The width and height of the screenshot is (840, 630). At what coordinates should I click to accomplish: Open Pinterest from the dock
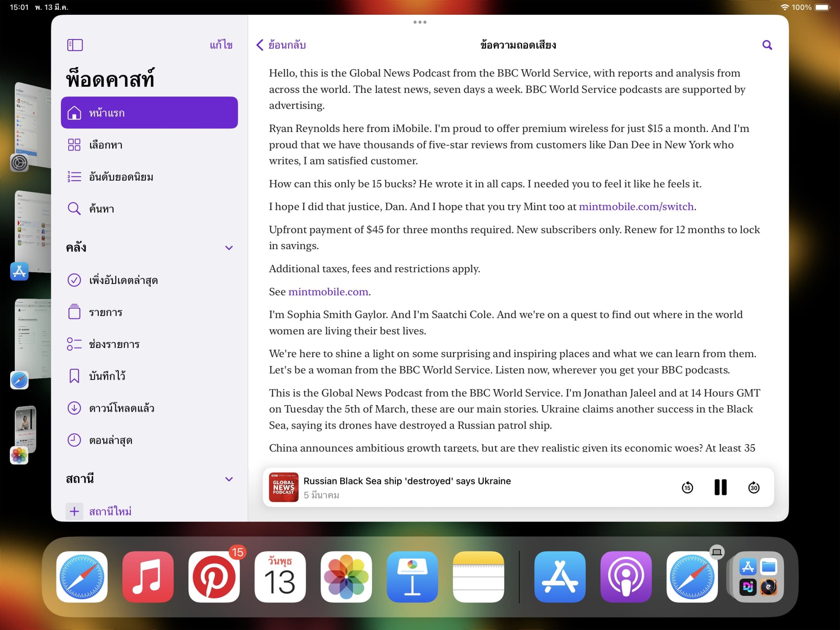214,576
